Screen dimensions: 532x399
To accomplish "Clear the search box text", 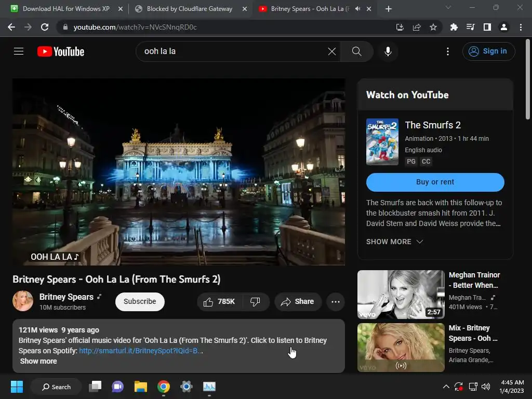I will click(x=332, y=51).
